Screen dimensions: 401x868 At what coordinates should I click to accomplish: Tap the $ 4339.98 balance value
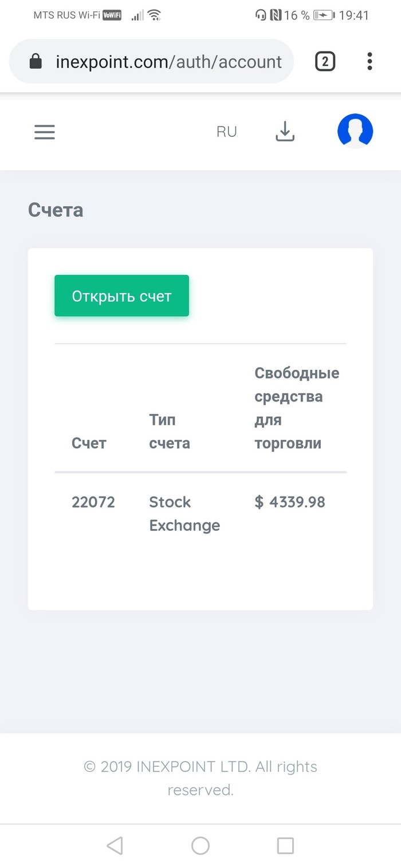[x=290, y=502]
